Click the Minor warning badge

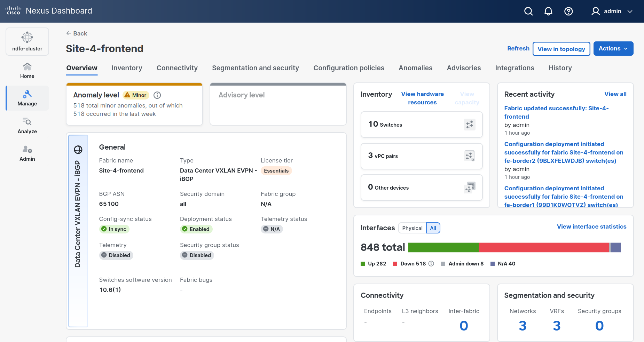(136, 95)
